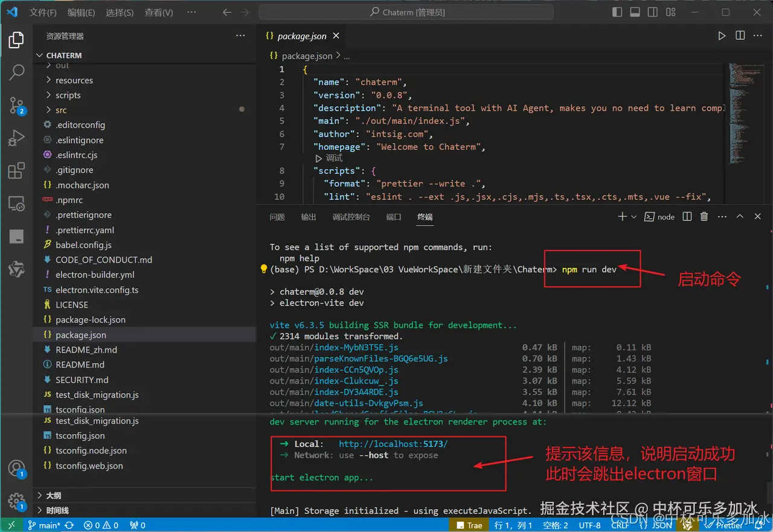This screenshot has width=773, height=532.
Task: Toggle the primary sidebar layout button
Action: (x=617, y=12)
